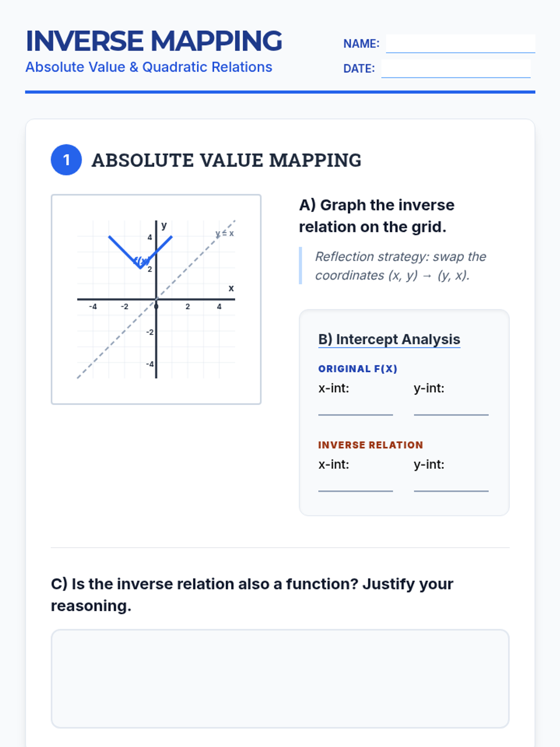Image resolution: width=560 pixels, height=747 pixels.
Task: Click the origin of the coordinate grid
Action: (x=156, y=299)
